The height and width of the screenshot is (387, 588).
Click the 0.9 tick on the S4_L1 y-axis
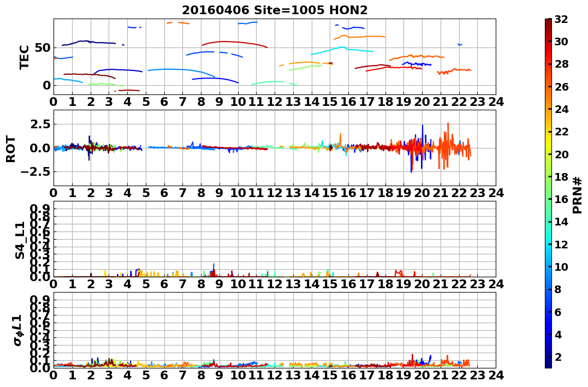[x=40, y=208]
